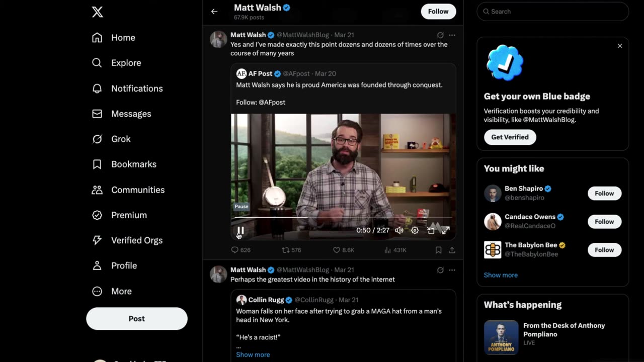The width and height of the screenshot is (644, 362).
Task: Open Premium page
Action: (x=119, y=215)
